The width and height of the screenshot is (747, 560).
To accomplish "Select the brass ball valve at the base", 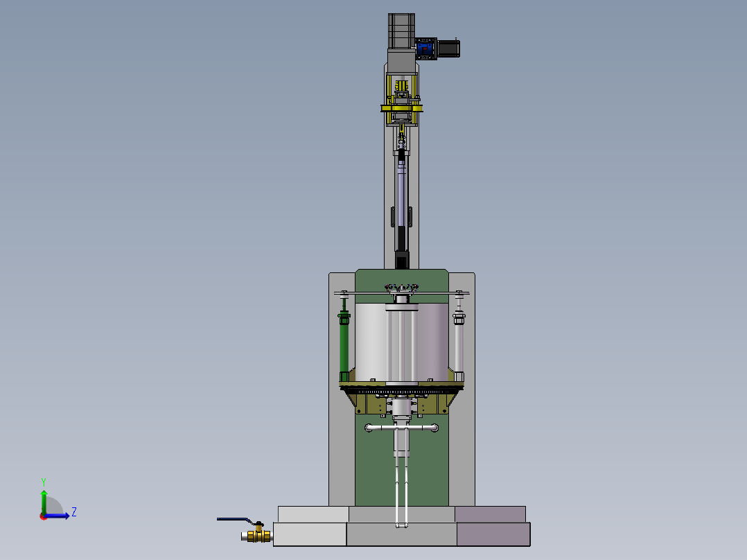I will click(x=257, y=535).
